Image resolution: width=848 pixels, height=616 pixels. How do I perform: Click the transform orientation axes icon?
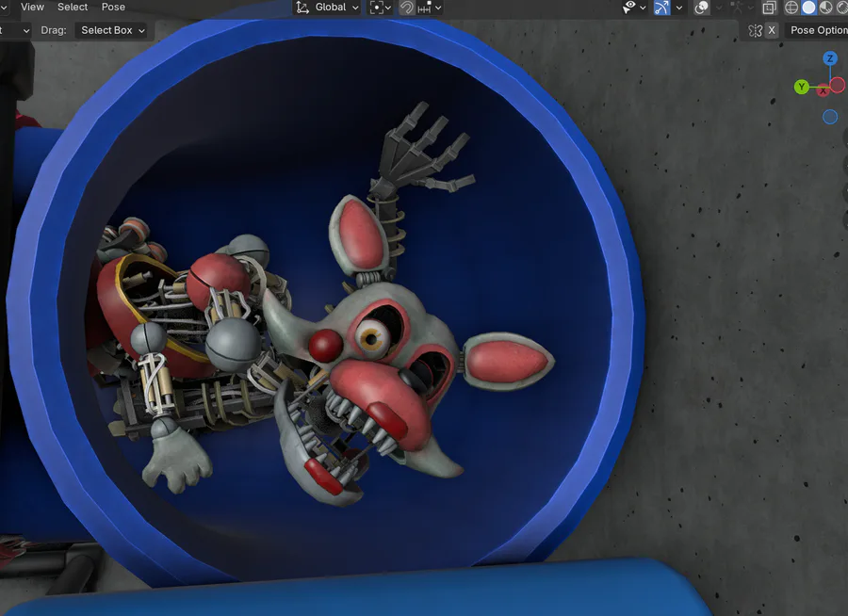click(302, 7)
